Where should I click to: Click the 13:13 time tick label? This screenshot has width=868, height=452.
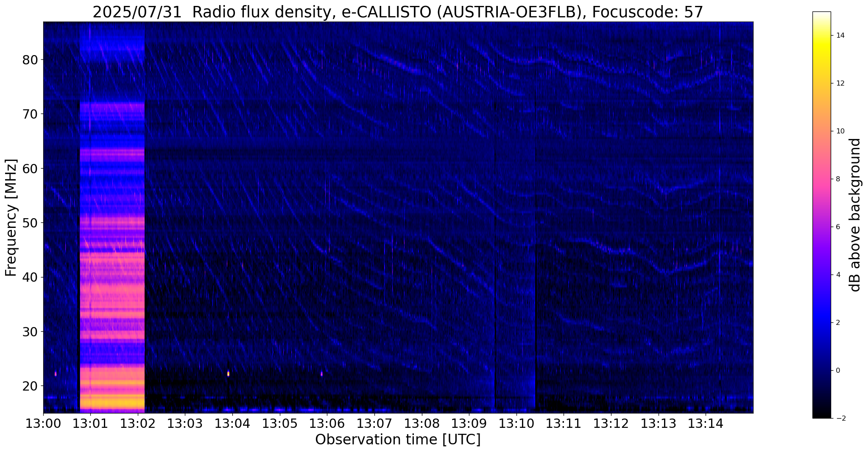658,424
